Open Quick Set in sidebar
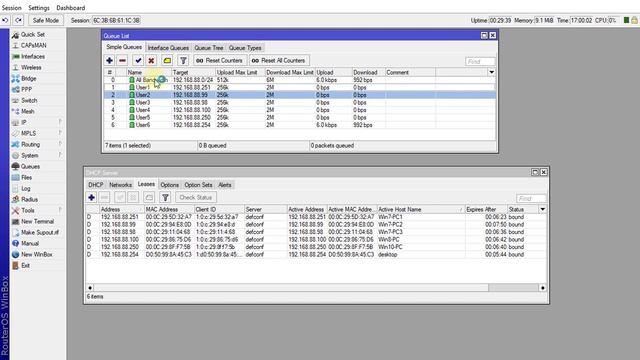Image resolution: width=640 pixels, height=360 pixels. click(x=33, y=35)
